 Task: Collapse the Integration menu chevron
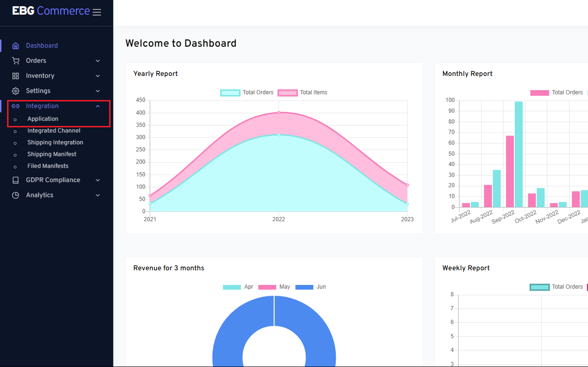coord(98,106)
